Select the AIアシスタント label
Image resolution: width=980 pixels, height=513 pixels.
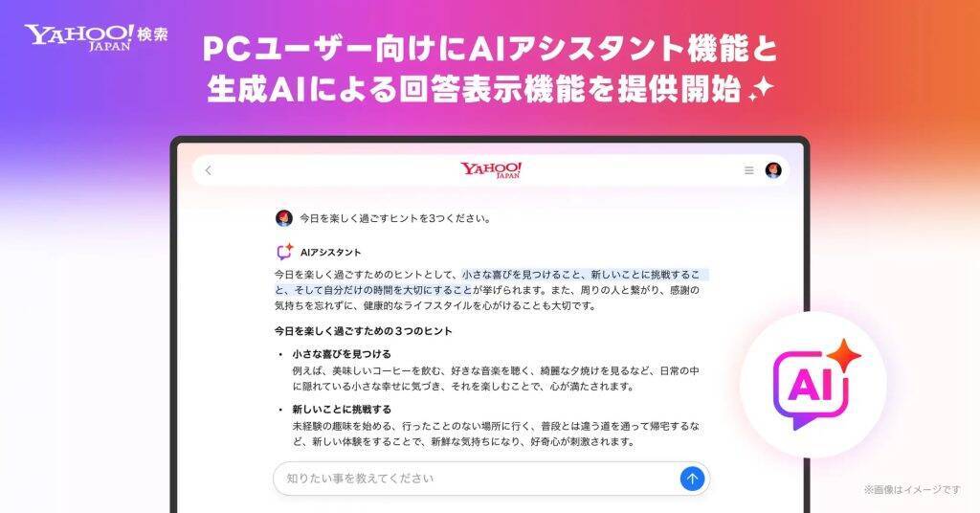(330, 253)
